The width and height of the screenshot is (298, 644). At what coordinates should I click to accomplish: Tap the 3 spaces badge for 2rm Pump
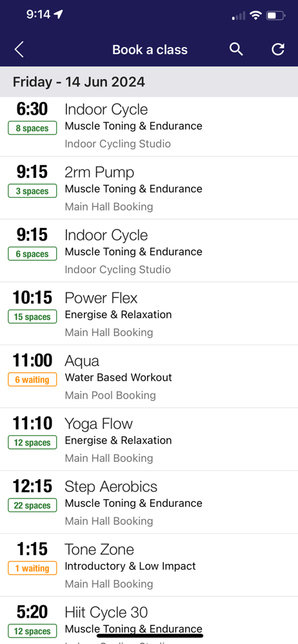(32, 191)
